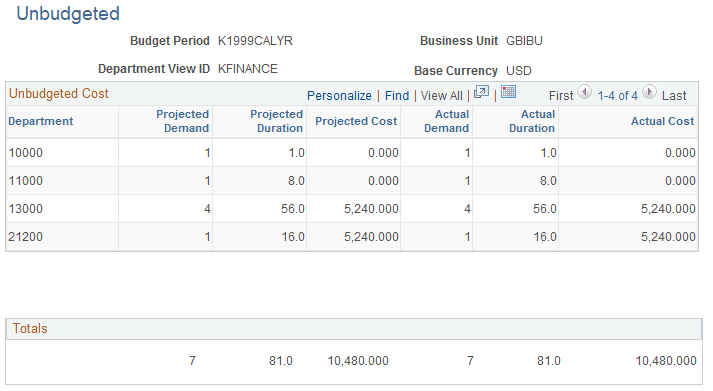Click the Totals section header

(30, 328)
